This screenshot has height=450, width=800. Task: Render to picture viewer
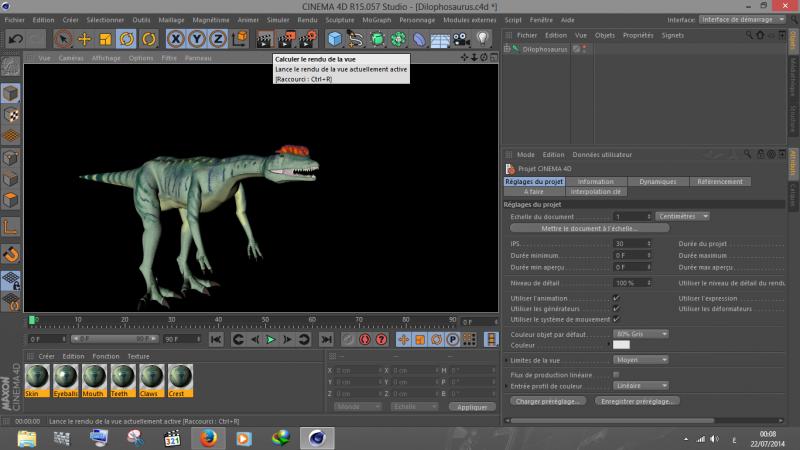[x=286, y=39]
